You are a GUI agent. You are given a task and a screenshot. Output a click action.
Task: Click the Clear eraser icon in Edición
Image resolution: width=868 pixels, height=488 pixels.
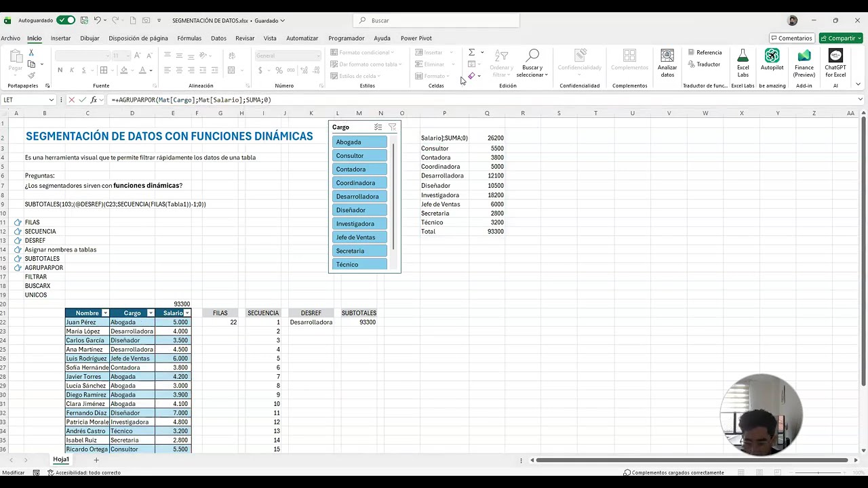tap(471, 75)
